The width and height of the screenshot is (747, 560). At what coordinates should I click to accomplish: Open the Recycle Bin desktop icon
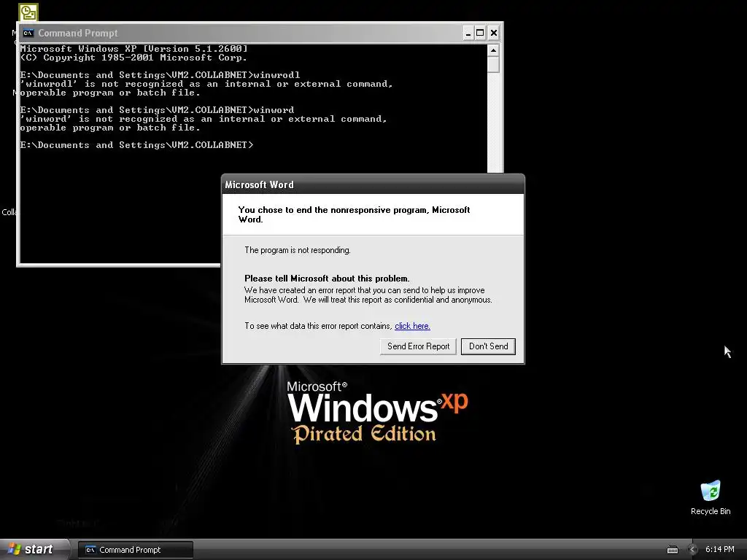point(711,491)
